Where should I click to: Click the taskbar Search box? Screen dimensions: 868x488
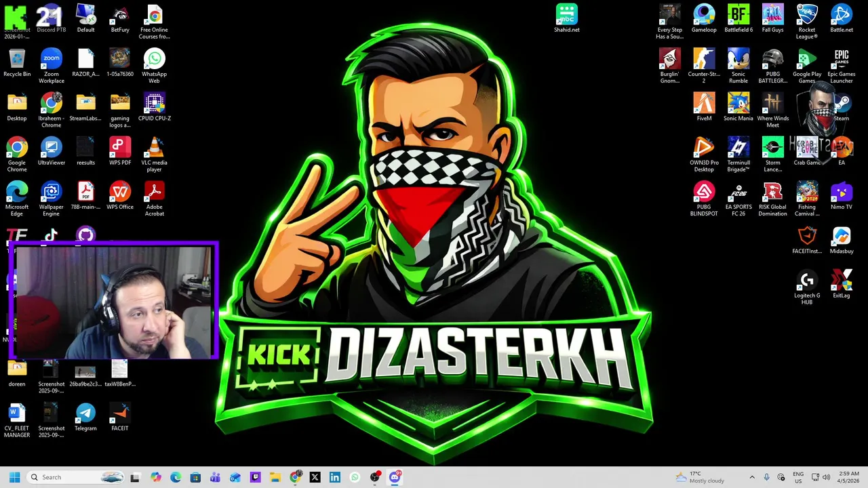coord(76,477)
